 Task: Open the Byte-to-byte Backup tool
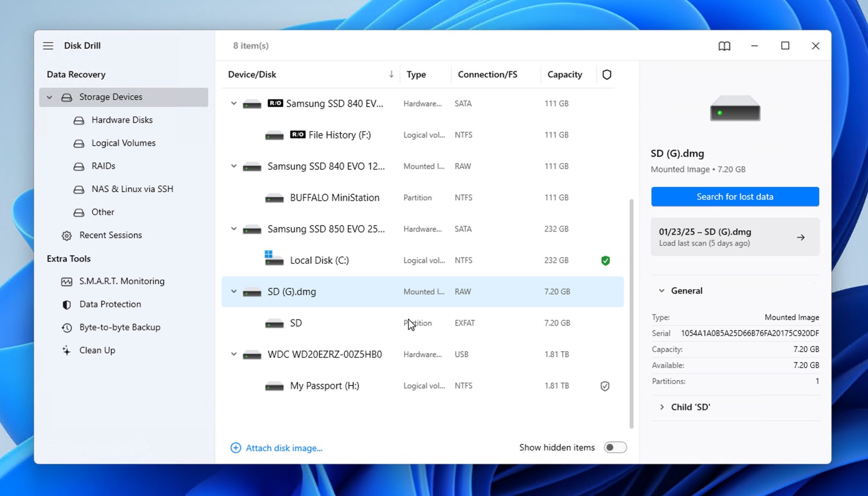(x=120, y=327)
